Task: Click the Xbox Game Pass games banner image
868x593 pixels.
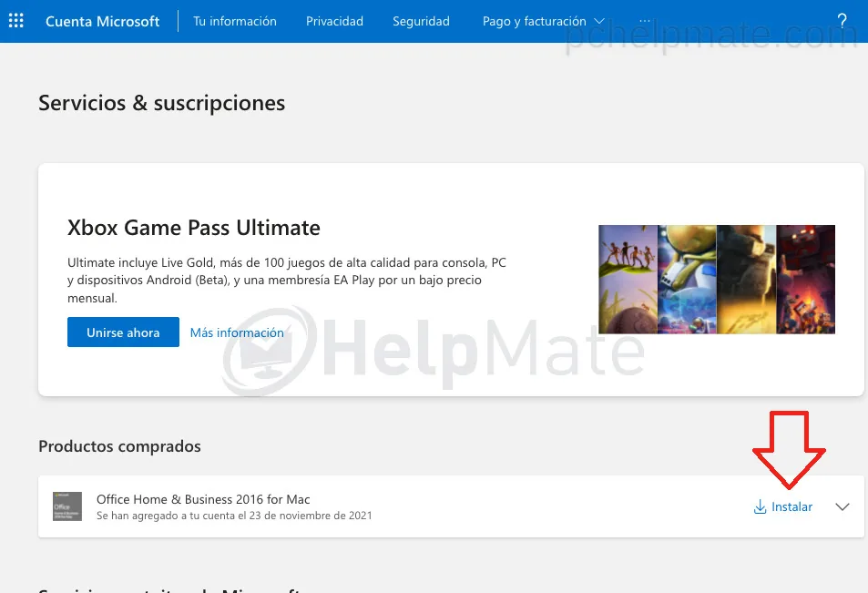Action: coord(716,279)
